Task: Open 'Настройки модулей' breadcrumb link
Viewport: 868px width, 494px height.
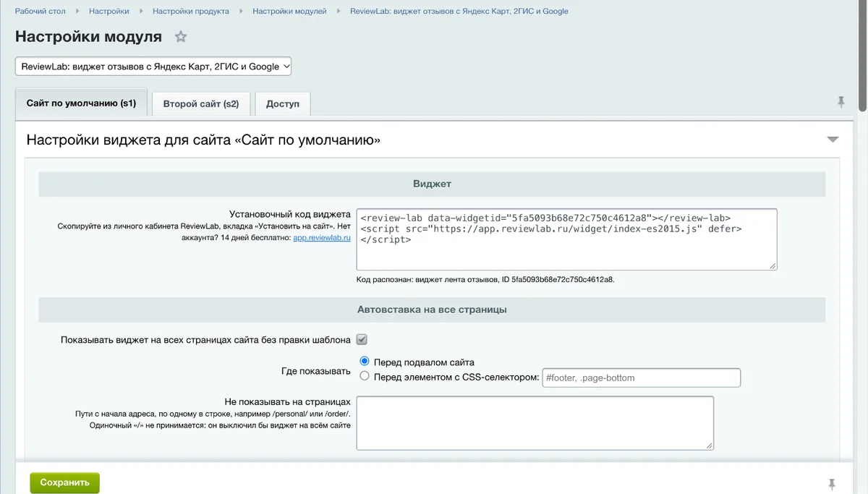Action: click(289, 11)
